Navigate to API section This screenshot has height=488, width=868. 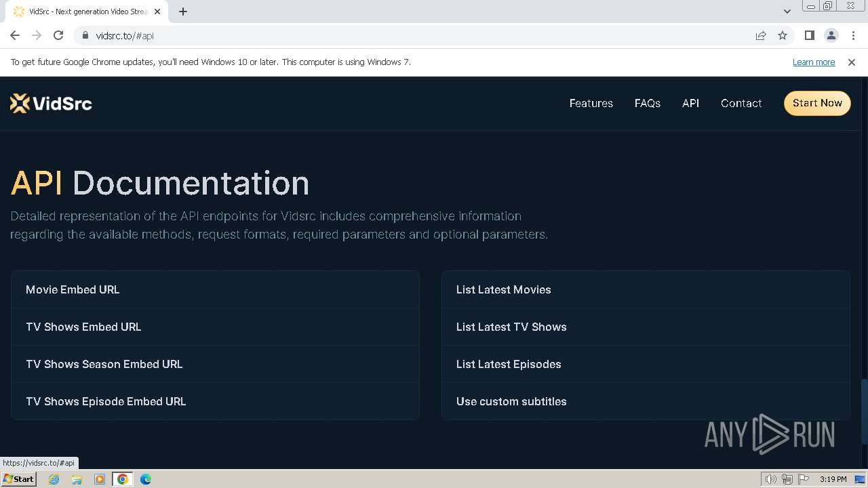point(690,103)
